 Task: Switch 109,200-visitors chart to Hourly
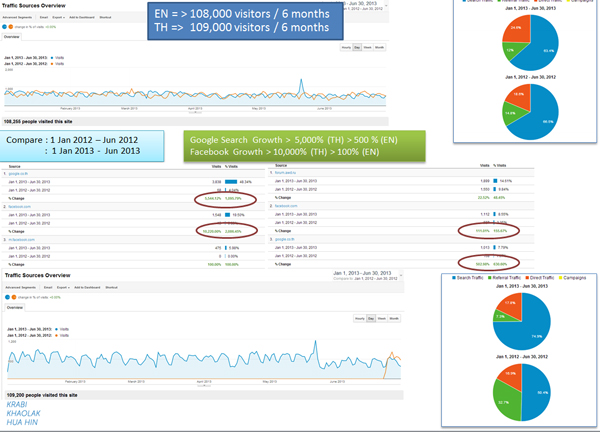tap(360, 318)
